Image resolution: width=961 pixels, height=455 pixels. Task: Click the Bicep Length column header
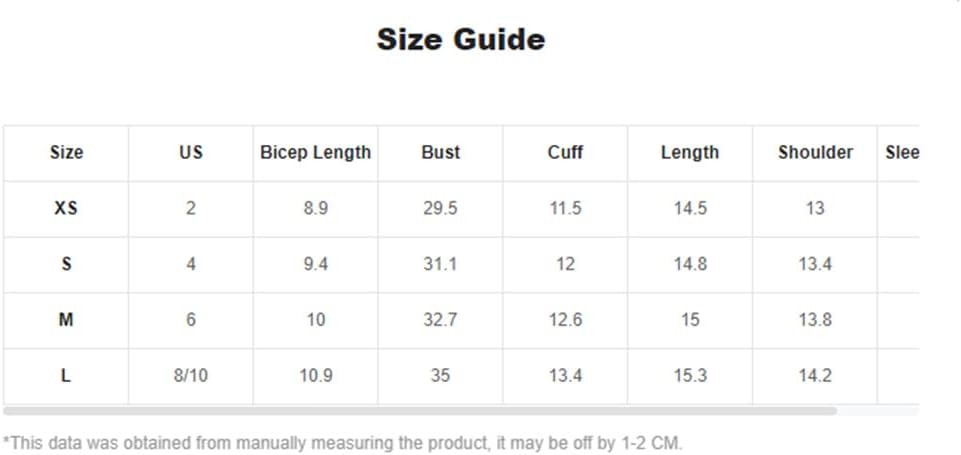pos(316,153)
